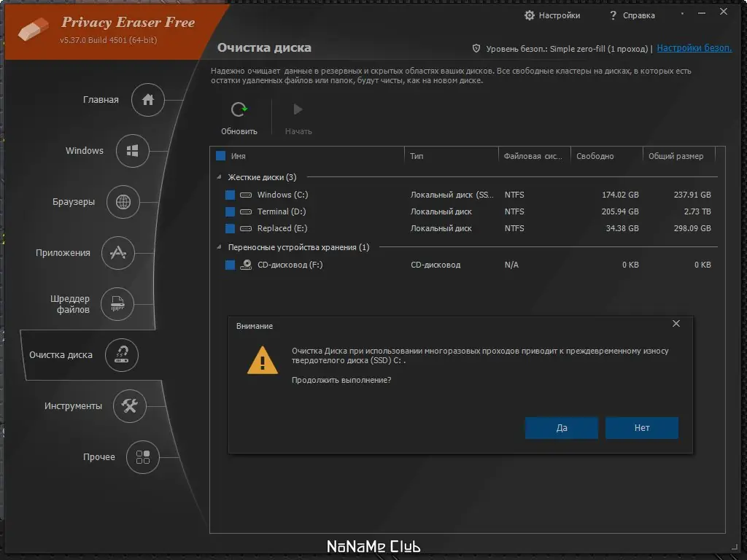Open the Windows section label
The height and width of the screenshot is (560, 747).
[85, 150]
